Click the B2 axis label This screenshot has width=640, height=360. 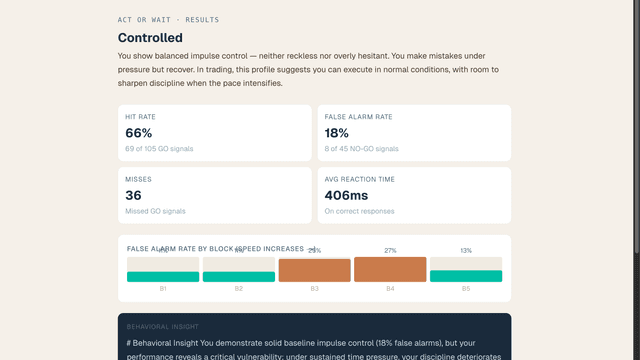point(239,289)
